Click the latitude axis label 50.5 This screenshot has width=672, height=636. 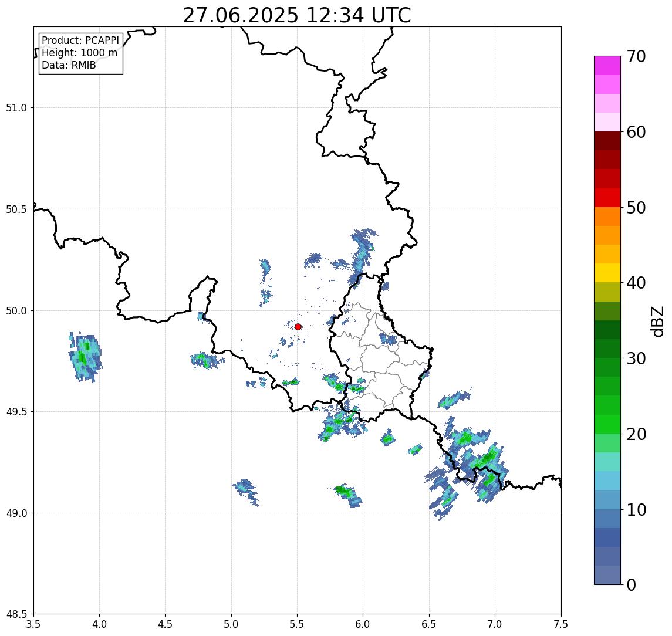point(16,209)
